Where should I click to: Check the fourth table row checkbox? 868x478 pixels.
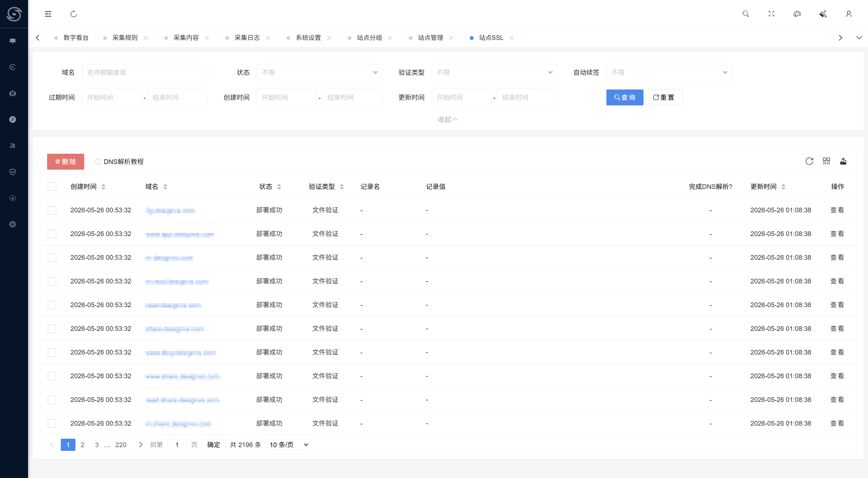[x=52, y=281]
